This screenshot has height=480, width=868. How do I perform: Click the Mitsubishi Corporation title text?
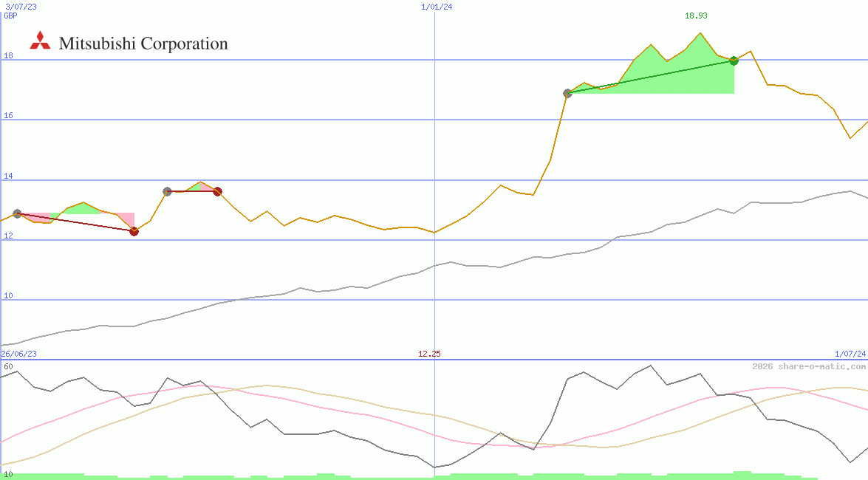(143, 43)
